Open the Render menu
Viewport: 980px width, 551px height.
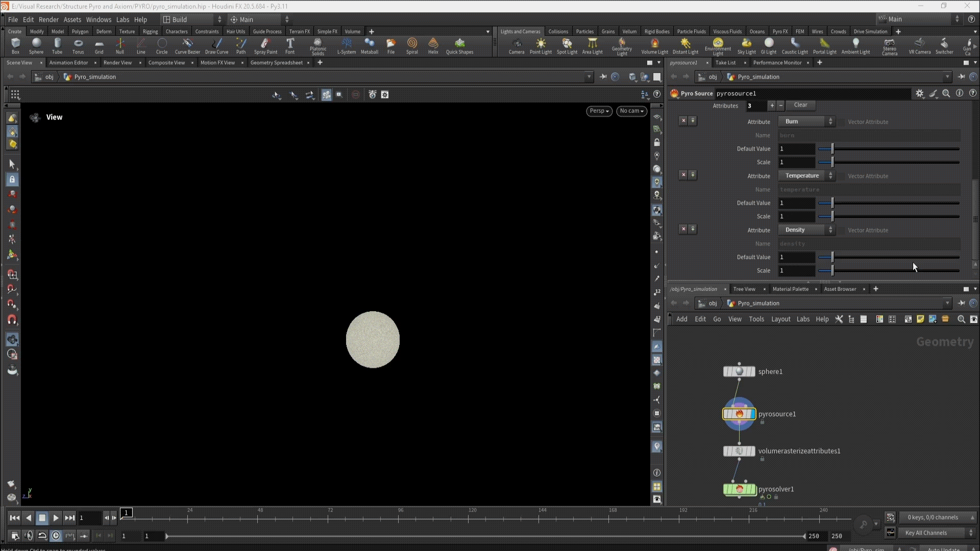click(48, 19)
